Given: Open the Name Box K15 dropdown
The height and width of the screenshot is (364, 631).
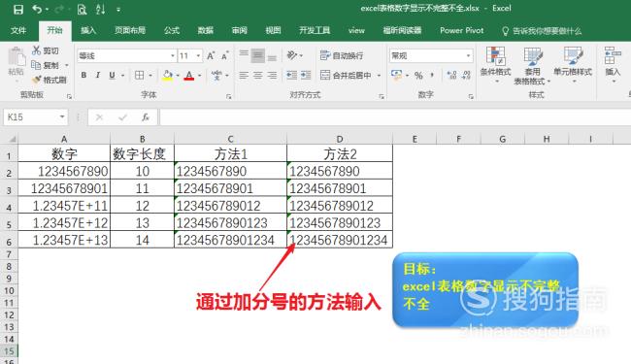Looking at the screenshot, I should point(62,117).
